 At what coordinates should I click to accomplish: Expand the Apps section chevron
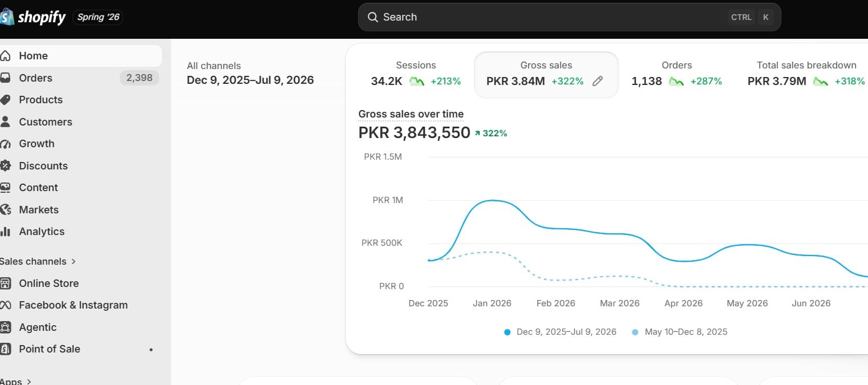[29, 382]
